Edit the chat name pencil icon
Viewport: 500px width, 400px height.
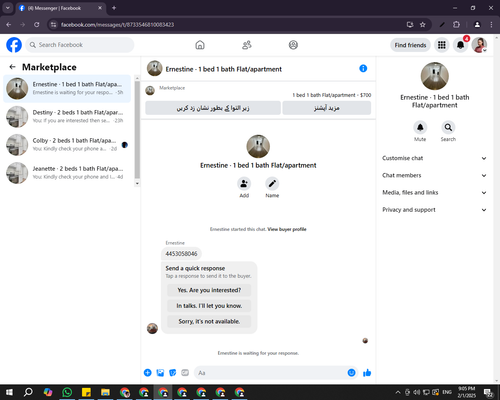click(x=272, y=184)
